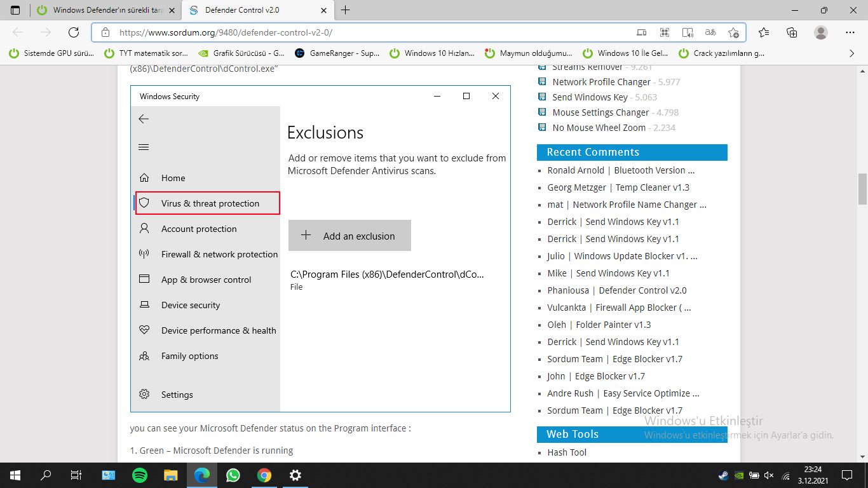Open Wi-Fi network tray icon
The height and width of the screenshot is (488, 868).
coord(785,475)
